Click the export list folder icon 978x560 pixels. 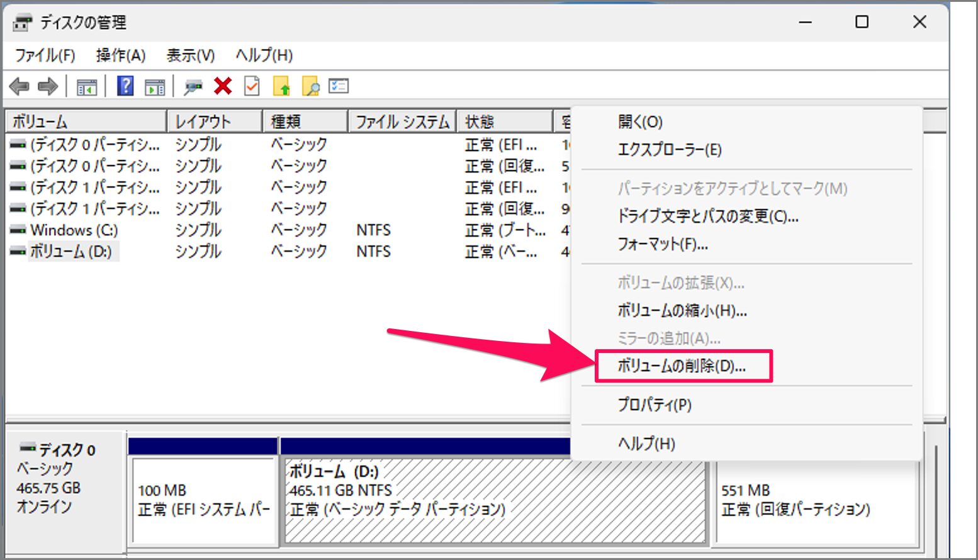coord(283,86)
